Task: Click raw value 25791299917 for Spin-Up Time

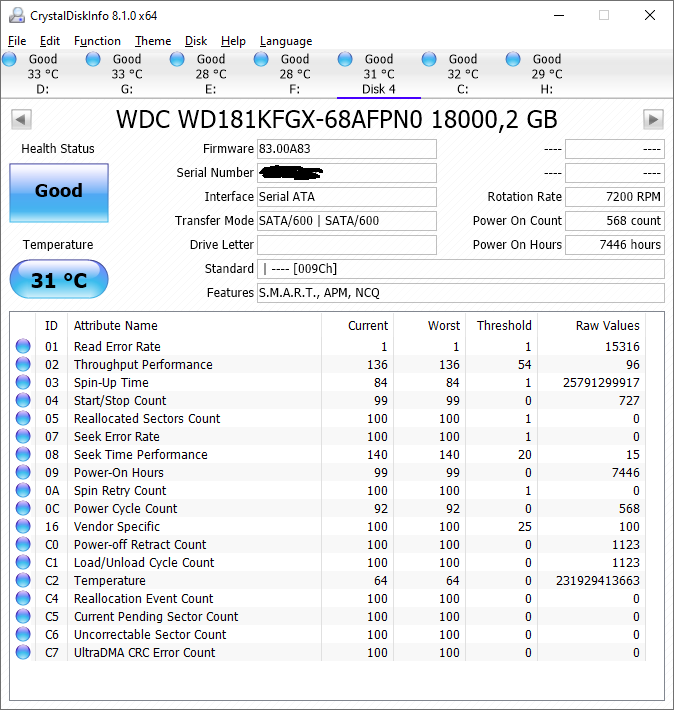Action: (x=601, y=383)
